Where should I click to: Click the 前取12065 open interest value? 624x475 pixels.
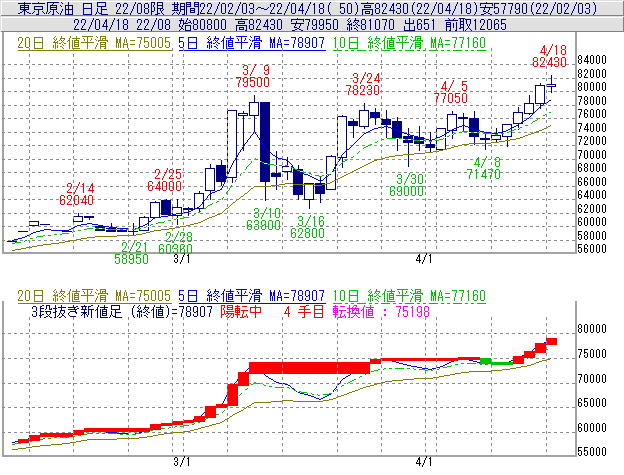476,25
